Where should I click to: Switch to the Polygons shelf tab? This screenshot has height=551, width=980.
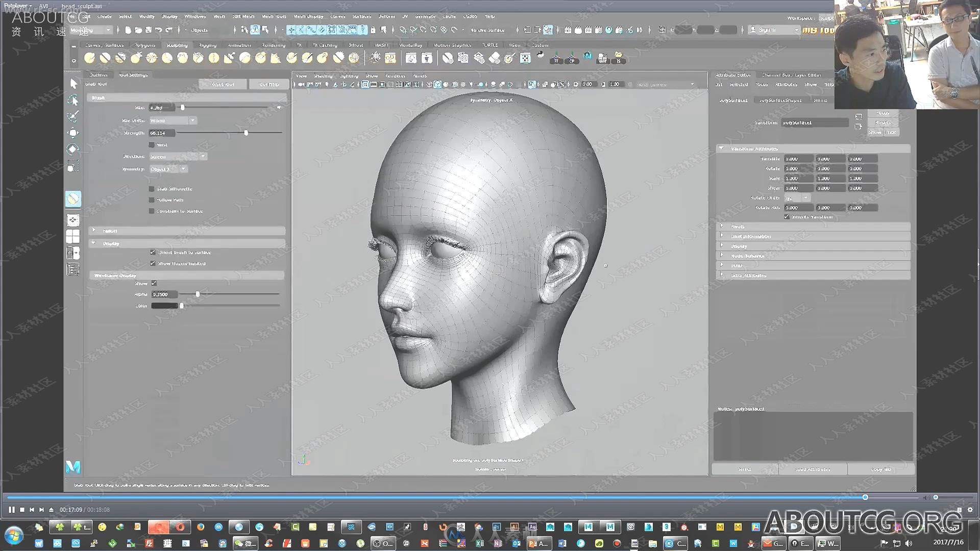(145, 45)
